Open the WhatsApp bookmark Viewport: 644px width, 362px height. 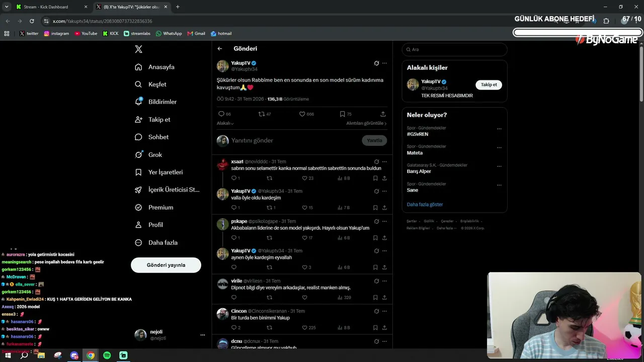pos(169,34)
